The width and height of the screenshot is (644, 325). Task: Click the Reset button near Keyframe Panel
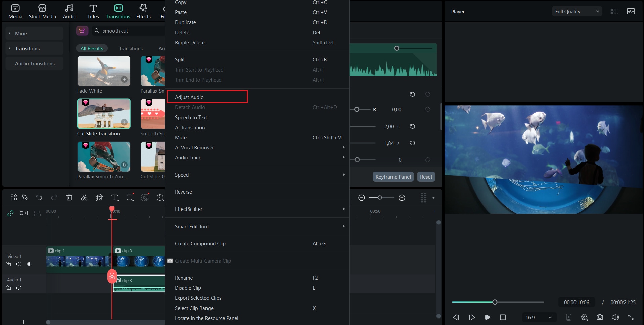(426, 176)
